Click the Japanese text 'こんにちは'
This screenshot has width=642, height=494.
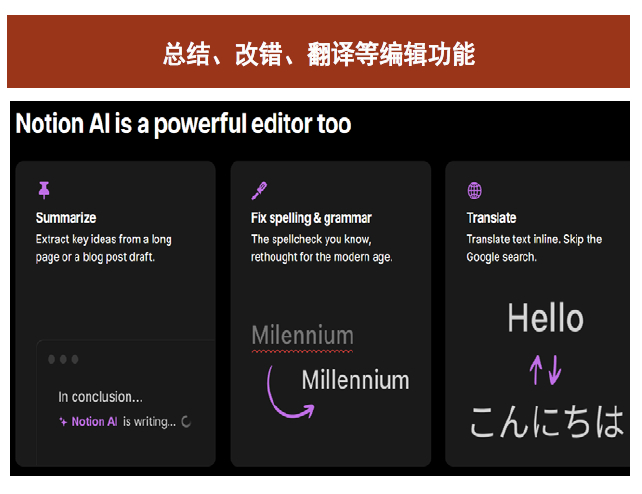pyautogui.click(x=547, y=422)
